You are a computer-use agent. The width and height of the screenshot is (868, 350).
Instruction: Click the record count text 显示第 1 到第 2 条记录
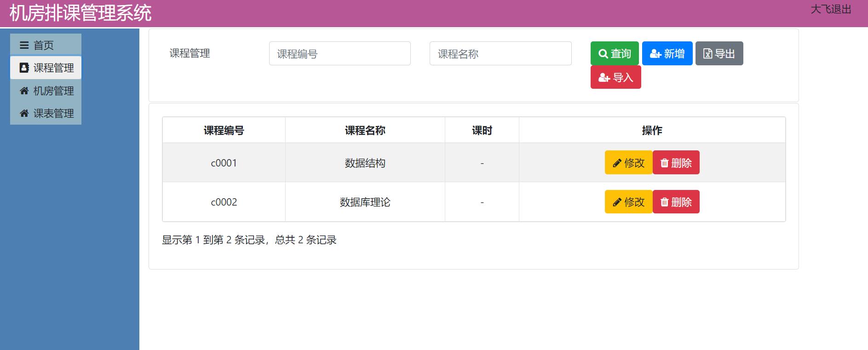click(213, 240)
